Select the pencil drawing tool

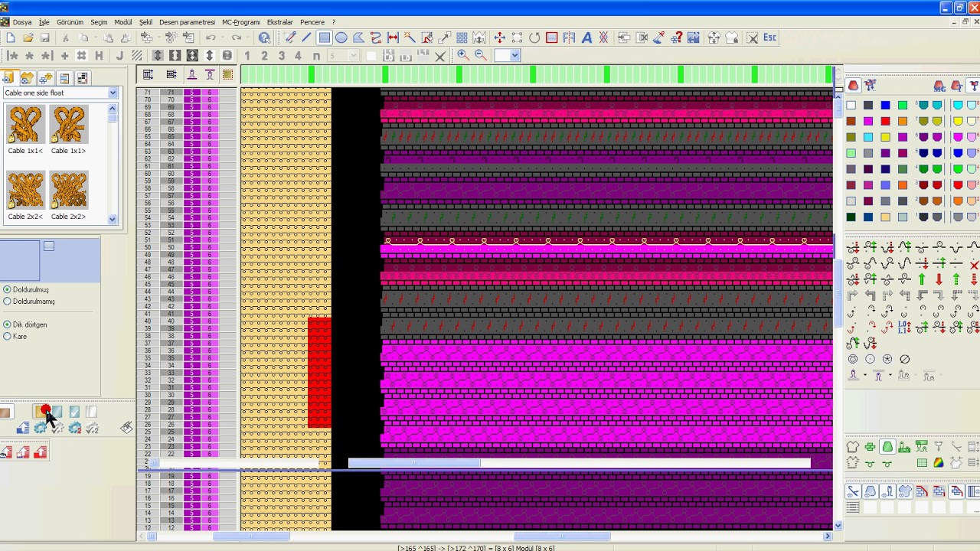(x=290, y=37)
